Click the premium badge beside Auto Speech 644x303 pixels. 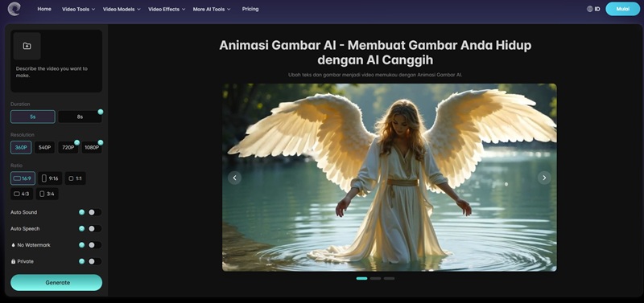(82, 229)
